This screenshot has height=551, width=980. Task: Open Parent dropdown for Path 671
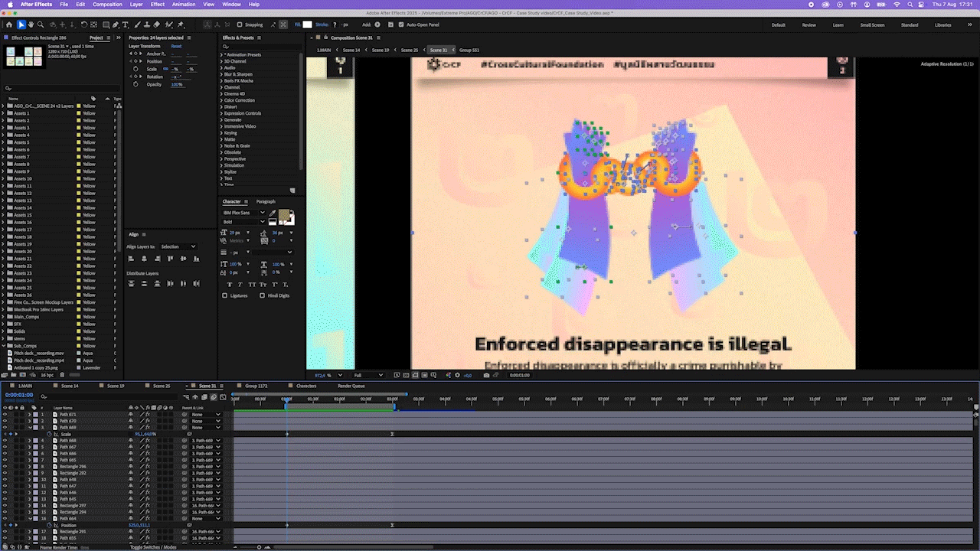click(207, 415)
